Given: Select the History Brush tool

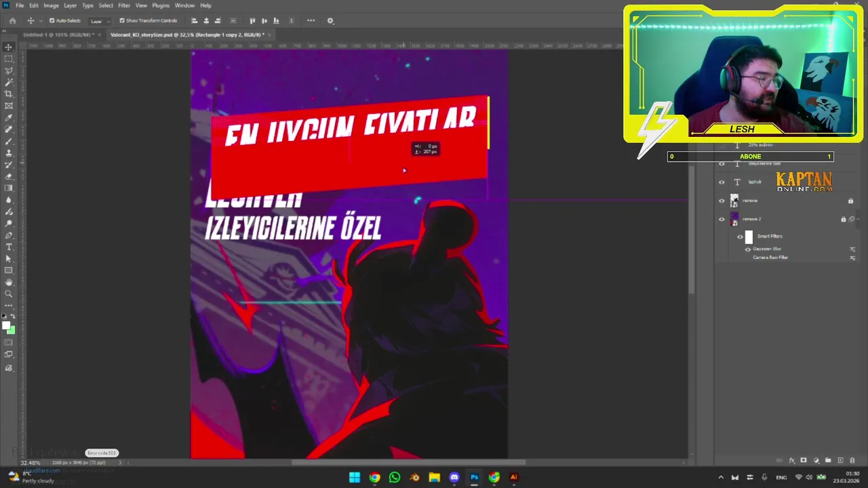Looking at the screenshot, I should [x=9, y=164].
